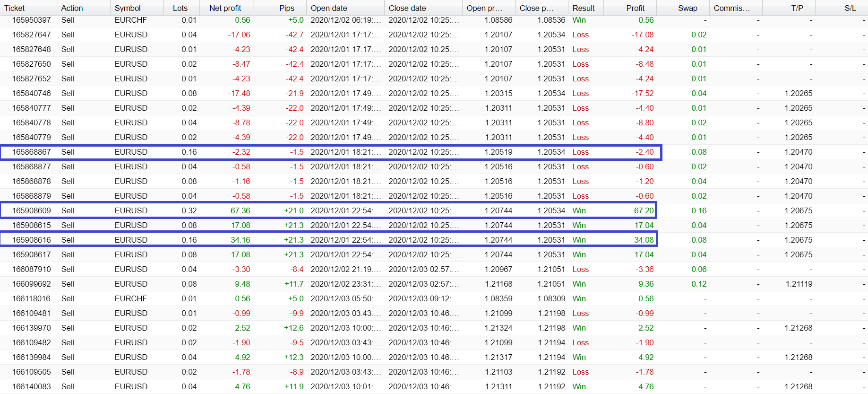Select ticket 165868877
This screenshot has width=868, height=394.
tap(31, 166)
